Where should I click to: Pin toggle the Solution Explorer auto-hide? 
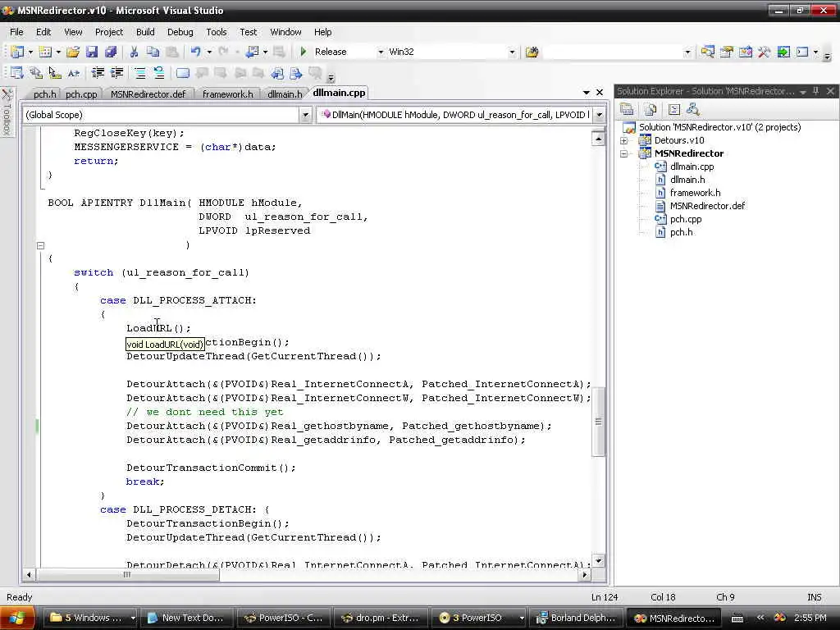coord(816,92)
